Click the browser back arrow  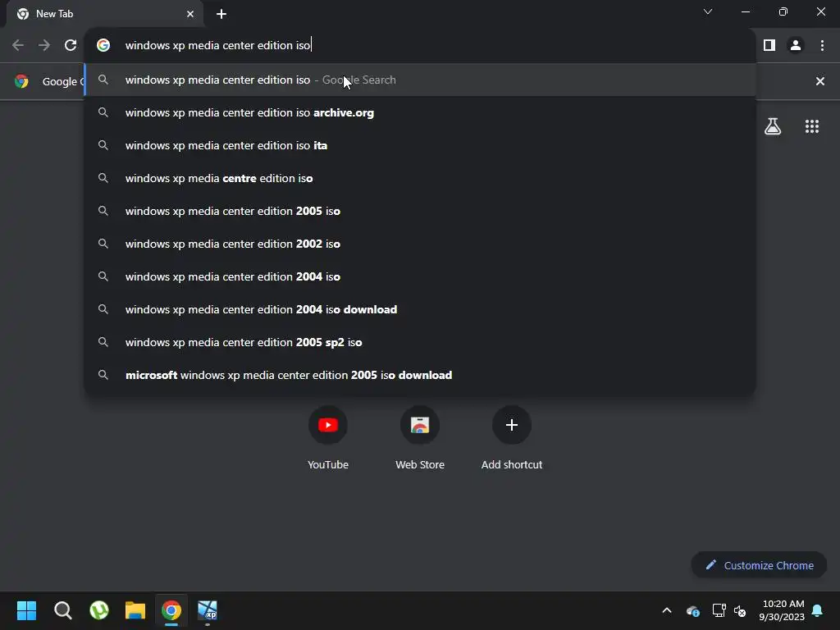(x=18, y=46)
